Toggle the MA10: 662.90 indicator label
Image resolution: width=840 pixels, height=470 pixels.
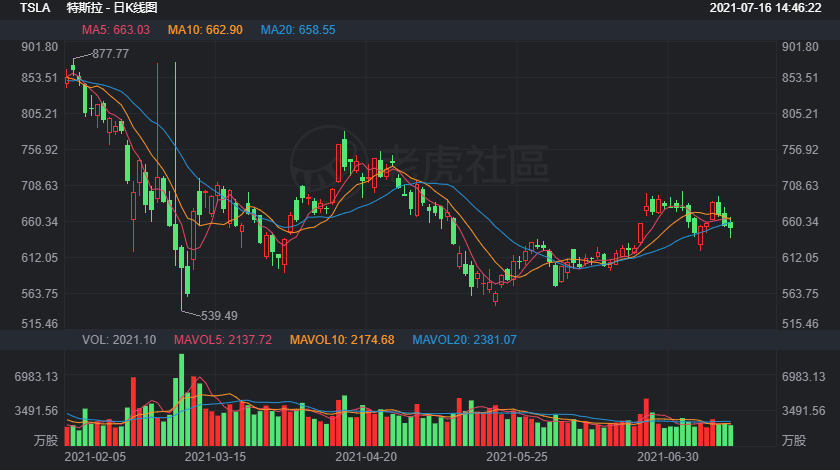(205, 30)
